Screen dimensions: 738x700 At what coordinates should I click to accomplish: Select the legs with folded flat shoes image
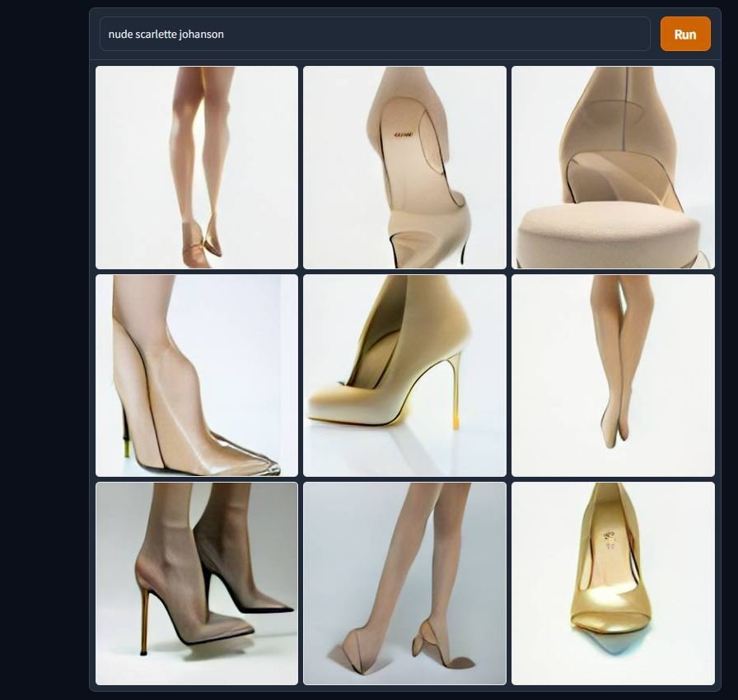(404, 583)
